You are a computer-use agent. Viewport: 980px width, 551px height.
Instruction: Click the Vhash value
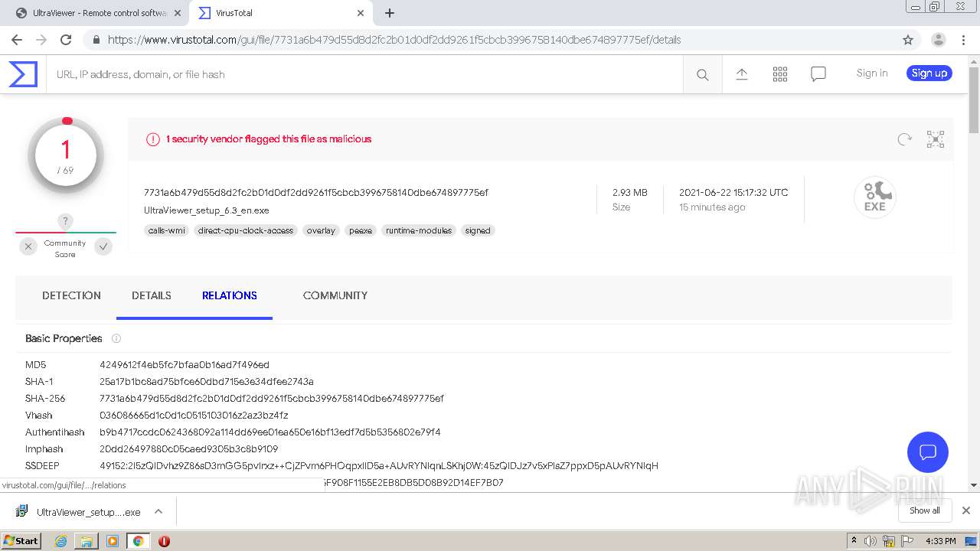pos(194,416)
